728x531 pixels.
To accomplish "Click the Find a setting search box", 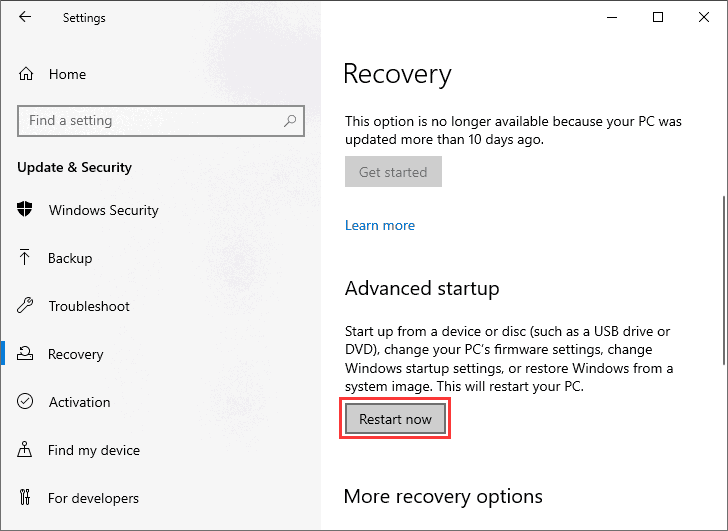I will click(x=150, y=121).
